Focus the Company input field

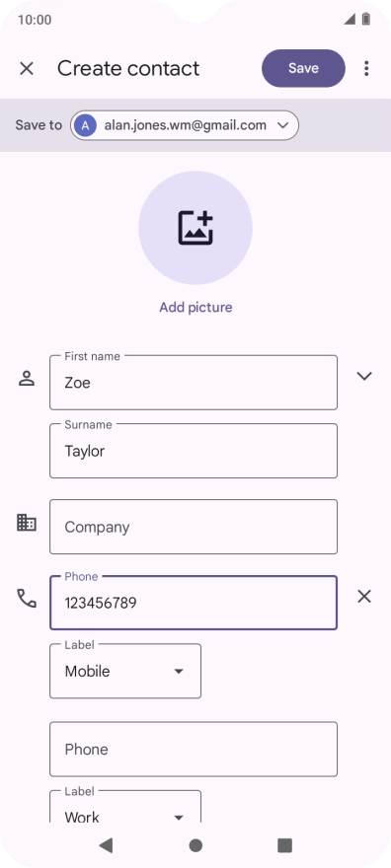pyautogui.click(x=194, y=527)
